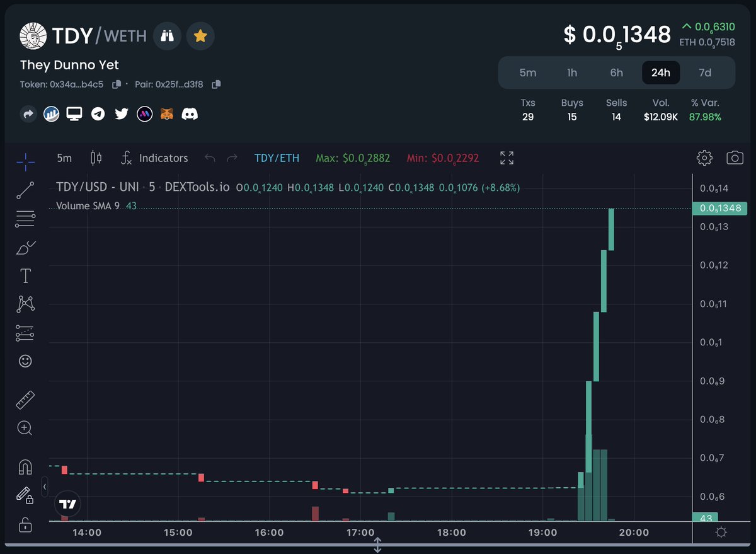Toggle the lock all drawings padlock
Image resolution: width=756 pixels, height=554 pixels.
(25, 524)
